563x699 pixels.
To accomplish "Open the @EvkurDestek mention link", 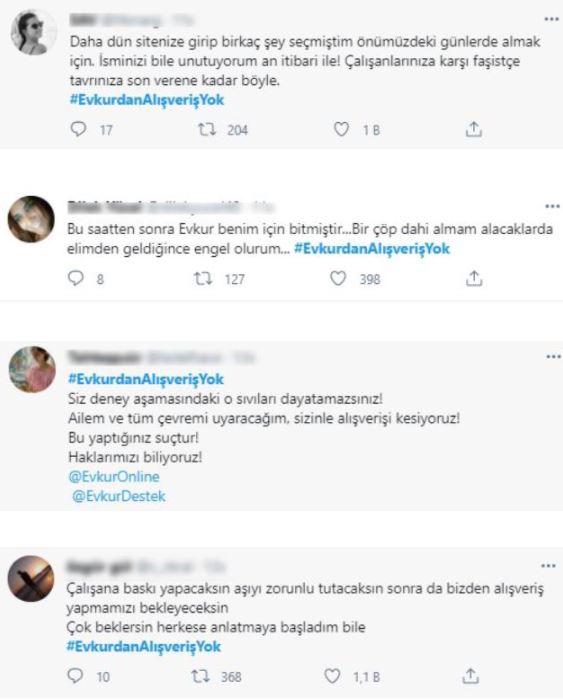I will (119, 496).
